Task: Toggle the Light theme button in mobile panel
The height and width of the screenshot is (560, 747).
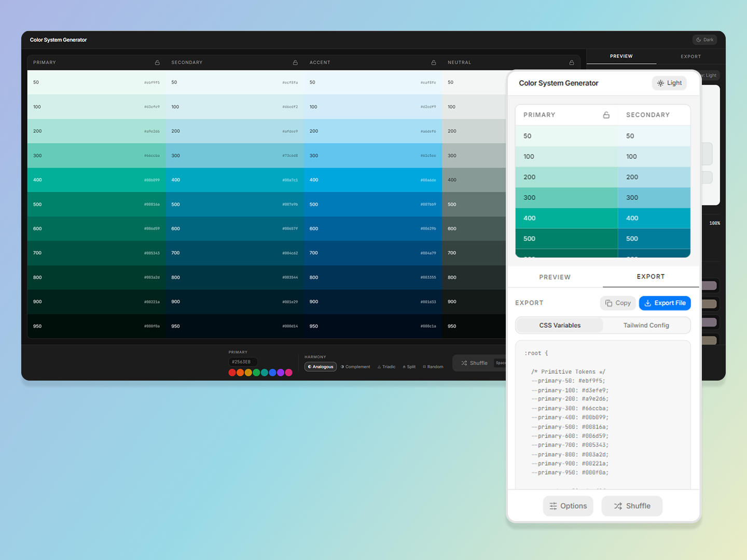Action: [669, 83]
